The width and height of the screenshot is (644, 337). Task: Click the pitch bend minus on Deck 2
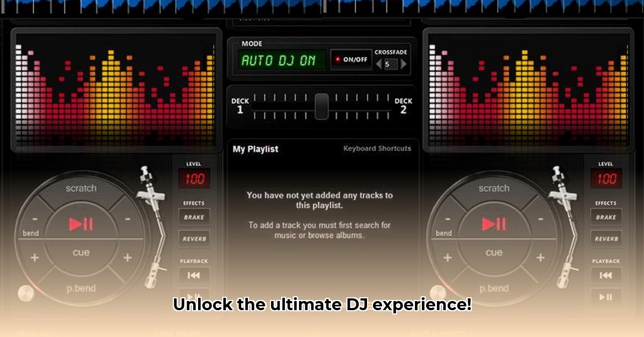click(540, 218)
